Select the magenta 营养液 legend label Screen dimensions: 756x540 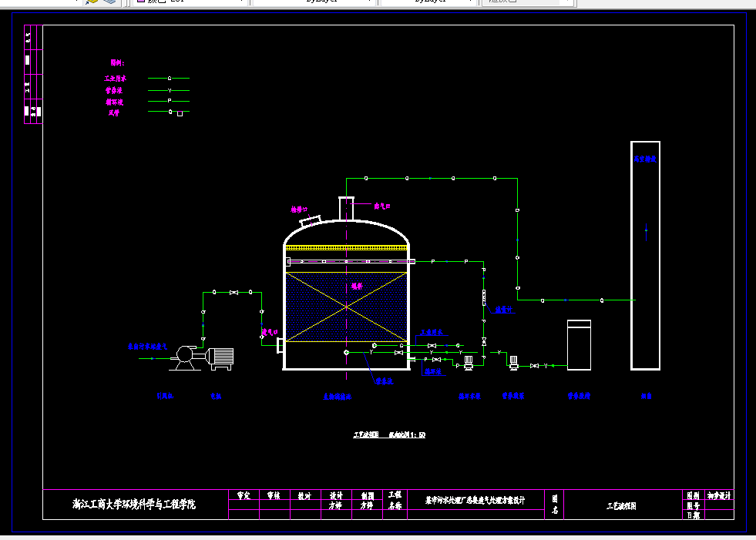[114, 90]
